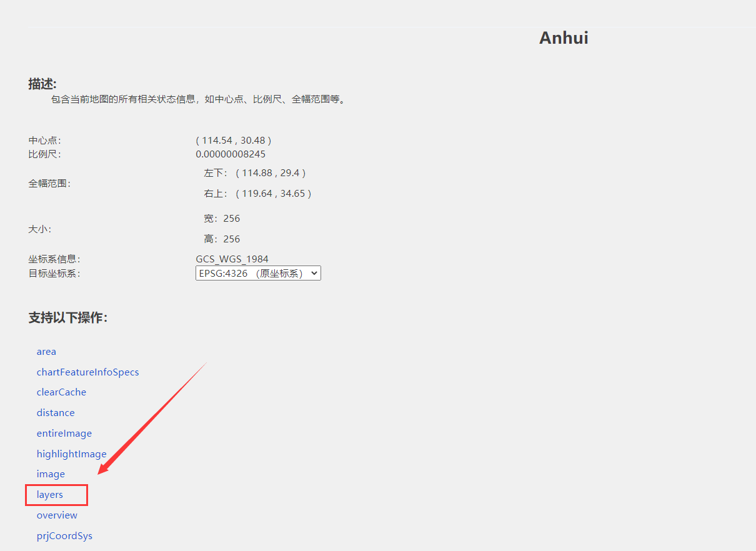756x551 pixels.
Task: Expand the EPSG:4326 target coordinate system dropdown
Action: tap(258, 274)
